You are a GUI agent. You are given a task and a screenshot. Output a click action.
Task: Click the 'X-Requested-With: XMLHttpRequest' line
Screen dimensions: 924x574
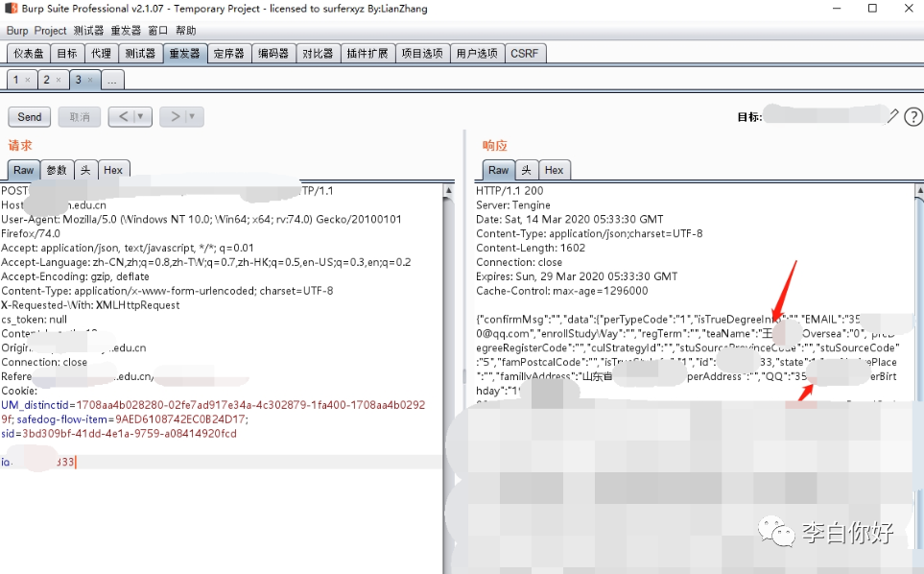pyautogui.click(x=90, y=305)
